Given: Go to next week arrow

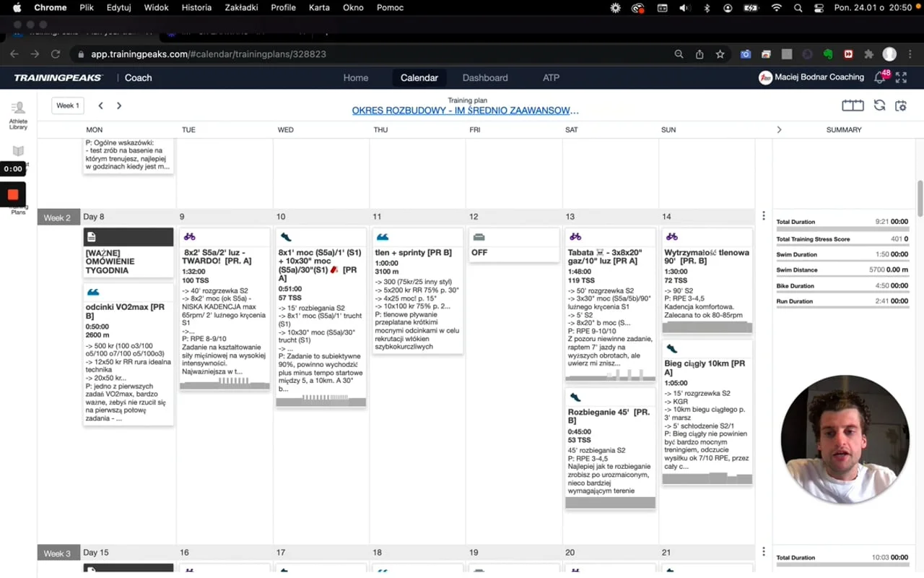Looking at the screenshot, I should 119,105.
